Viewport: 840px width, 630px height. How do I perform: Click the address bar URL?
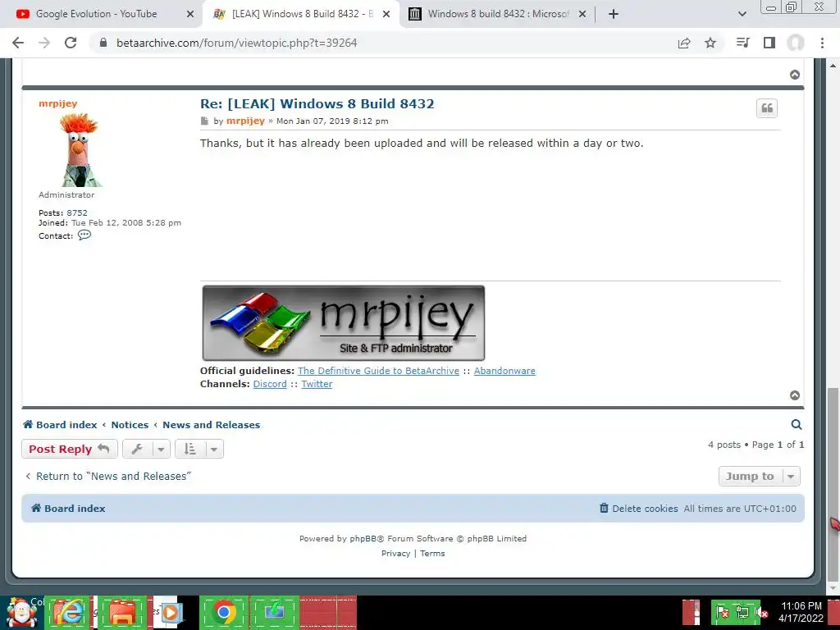tap(236, 43)
